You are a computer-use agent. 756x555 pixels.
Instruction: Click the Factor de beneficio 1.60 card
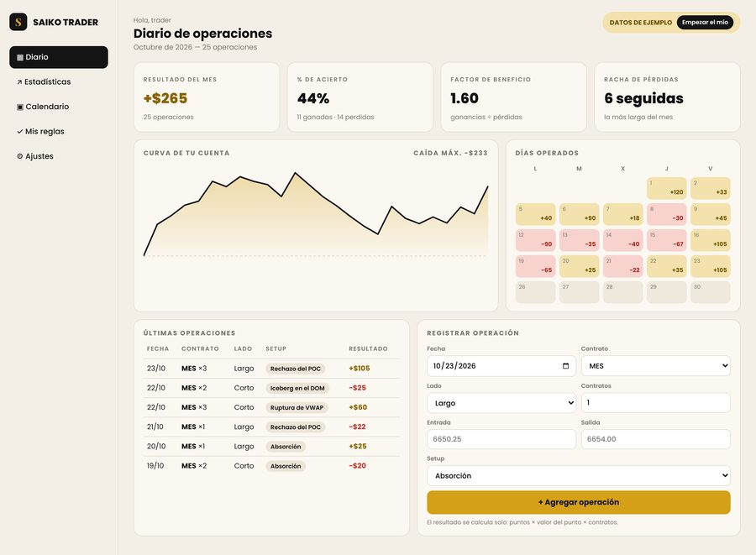[513, 97]
